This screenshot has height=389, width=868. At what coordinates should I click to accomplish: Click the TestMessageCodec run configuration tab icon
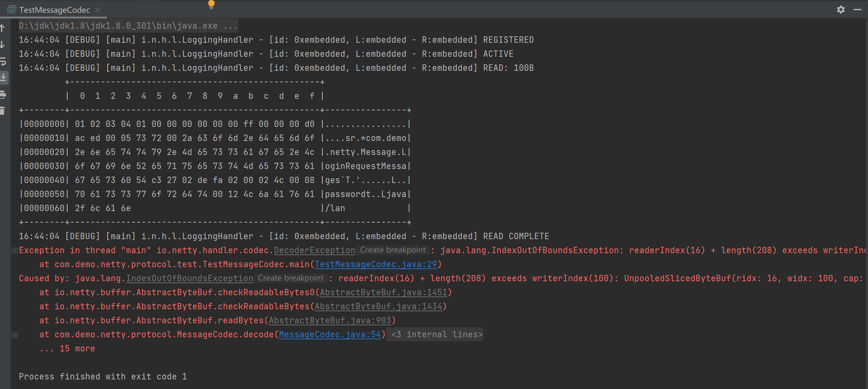click(12, 10)
